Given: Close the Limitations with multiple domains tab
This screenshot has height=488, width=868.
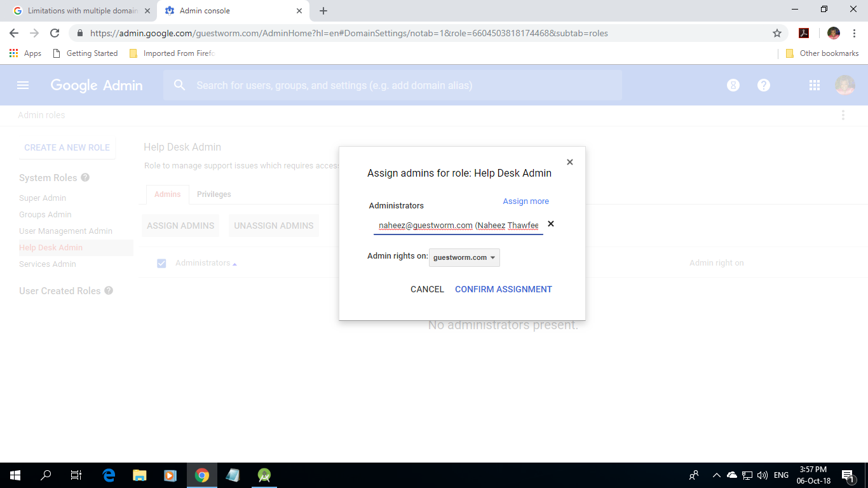Looking at the screenshot, I should [147, 11].
